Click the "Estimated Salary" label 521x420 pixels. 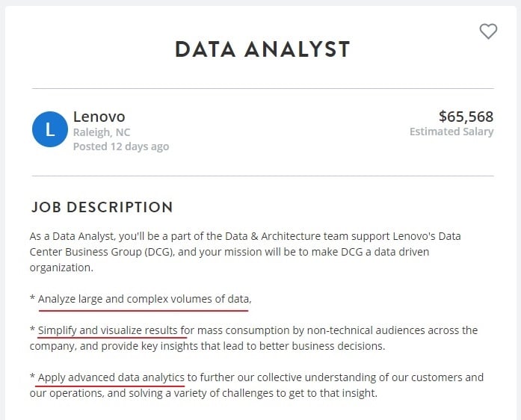(451, 132)
